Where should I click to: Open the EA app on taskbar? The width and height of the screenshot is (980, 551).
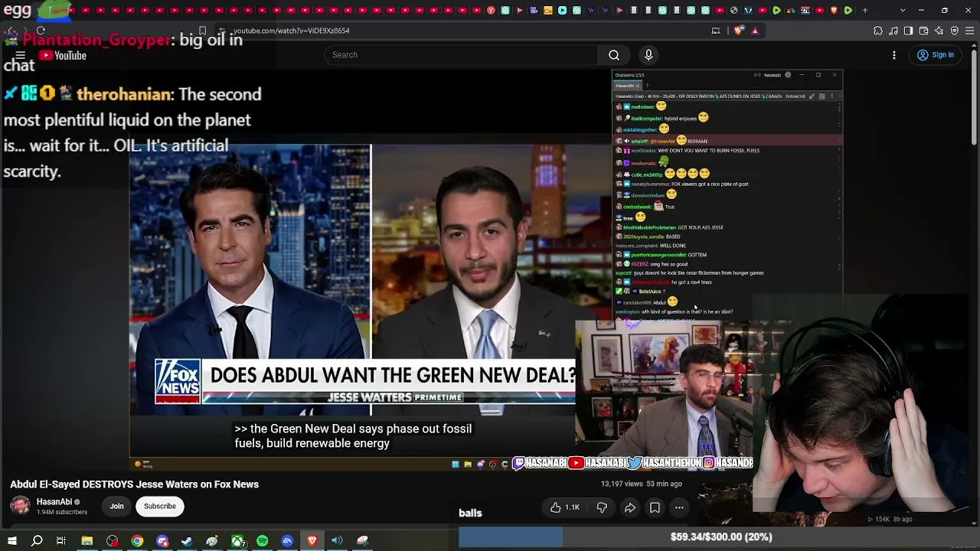coord(287,541)
